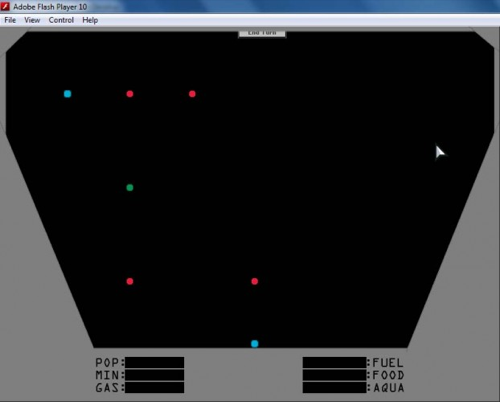
Task: Select the rightmost red dot in the top row
Action: (x=192, y=94)
